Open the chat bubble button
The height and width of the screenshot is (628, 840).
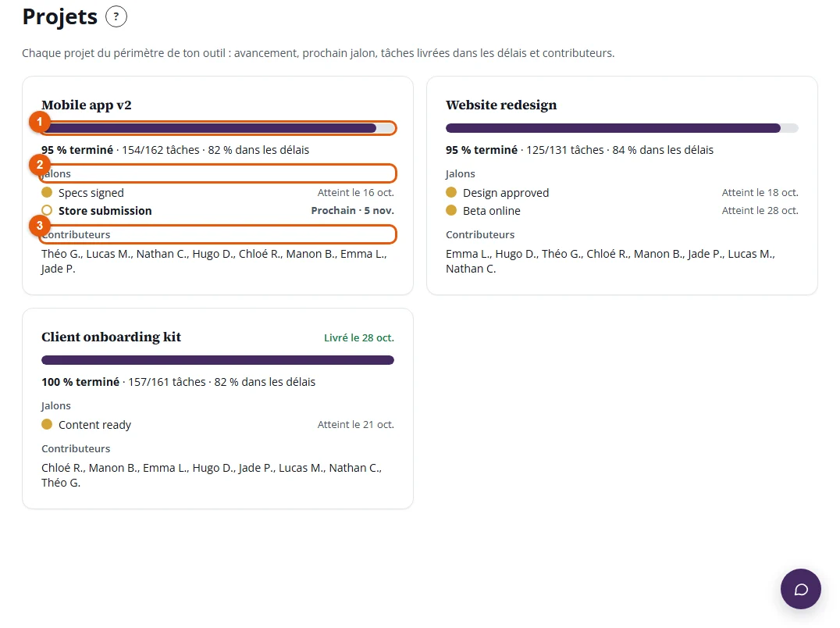800,589
